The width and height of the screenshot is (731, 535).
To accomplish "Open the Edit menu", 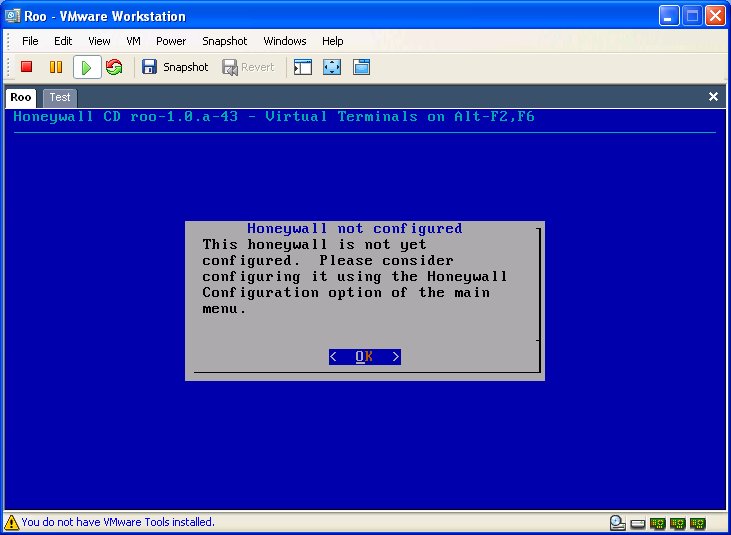I will (x=63, y=41).
